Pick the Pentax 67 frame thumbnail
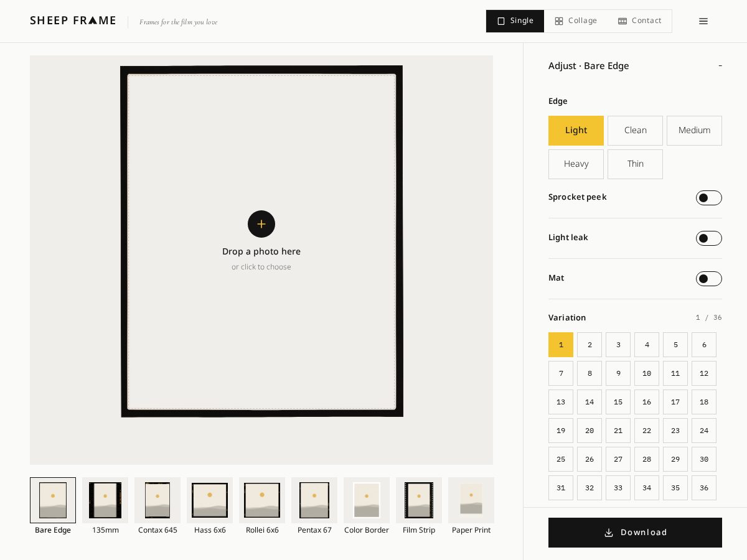747x560 pixels. pos(314,500)
